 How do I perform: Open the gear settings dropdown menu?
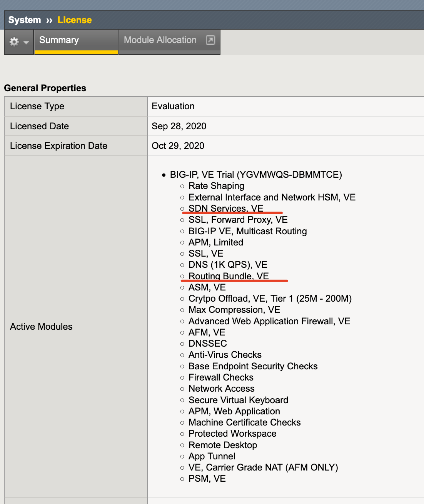point(19,42)
